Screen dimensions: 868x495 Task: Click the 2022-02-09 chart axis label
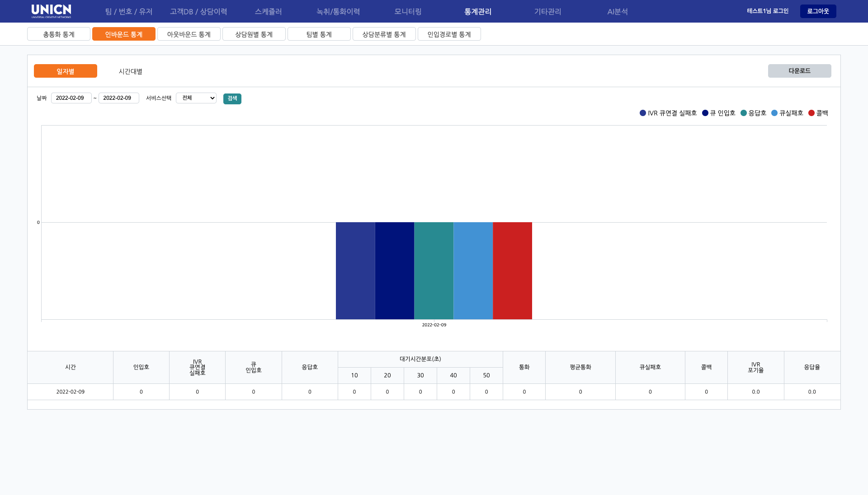[x=434, y=325]
